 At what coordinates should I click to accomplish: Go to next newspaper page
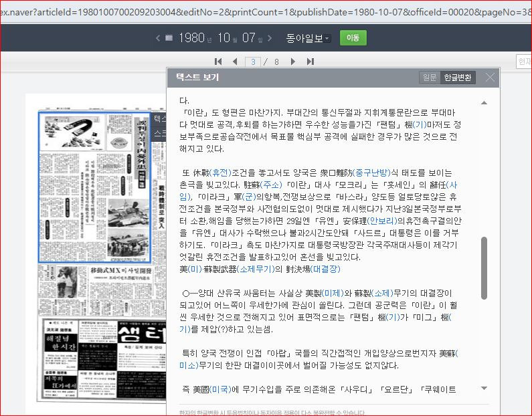(x=293, y=62)
